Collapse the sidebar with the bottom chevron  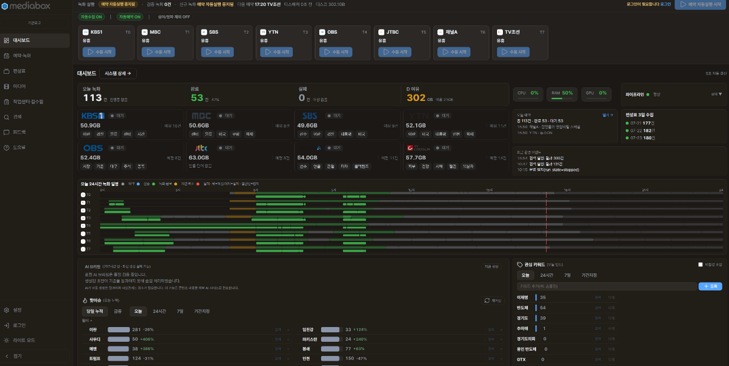[x=7, y=356]
